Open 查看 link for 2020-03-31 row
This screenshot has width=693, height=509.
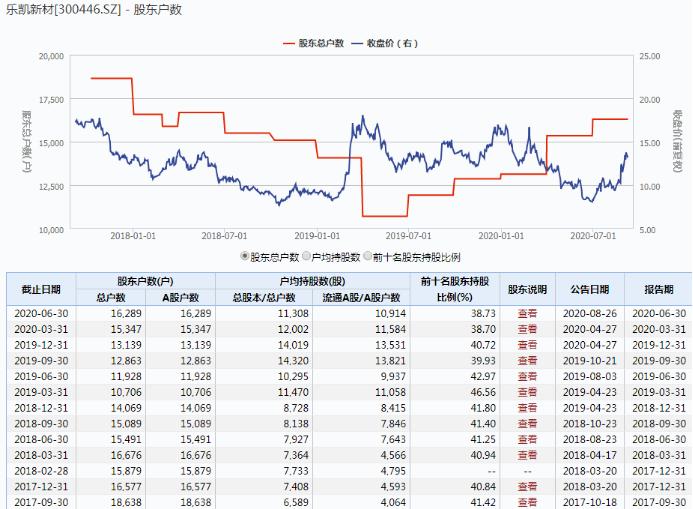[x=527, y=328]
